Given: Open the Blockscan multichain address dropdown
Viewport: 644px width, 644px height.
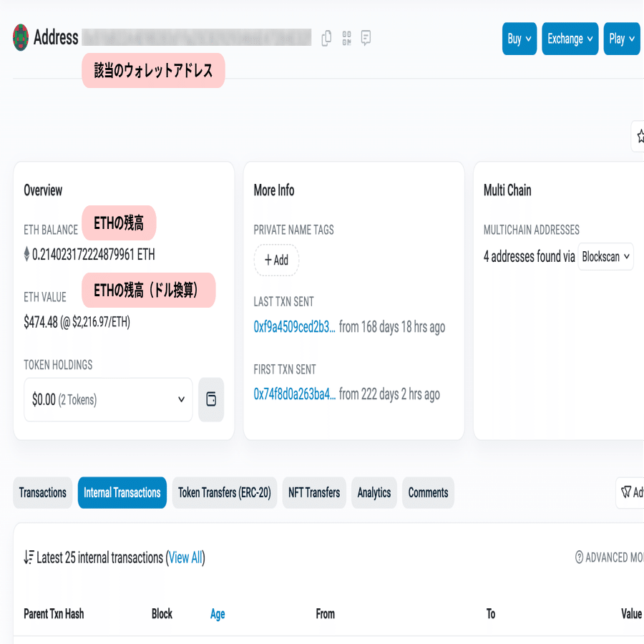Looking at the screenshot, I should click(605, 256).
